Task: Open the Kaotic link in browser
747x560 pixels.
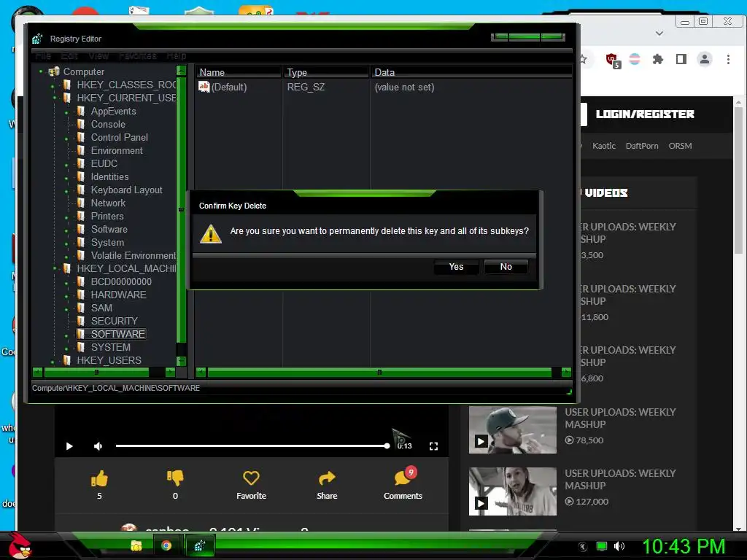Action: click(x=604, y=146)
